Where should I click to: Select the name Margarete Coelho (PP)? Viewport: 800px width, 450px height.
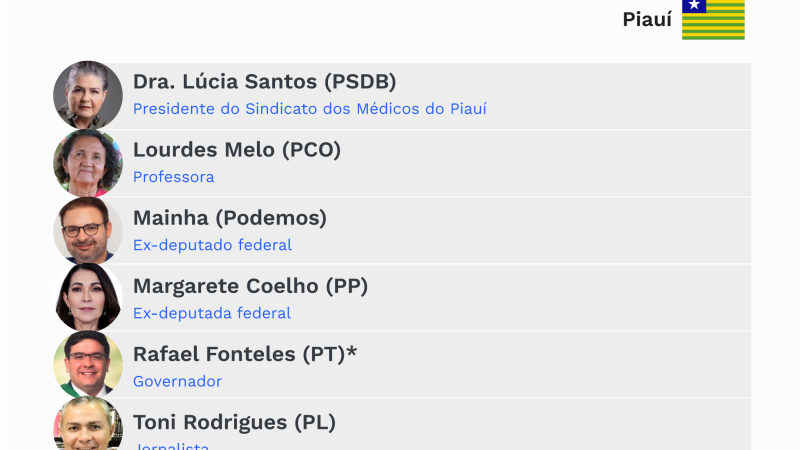click(x=250, y=286)
